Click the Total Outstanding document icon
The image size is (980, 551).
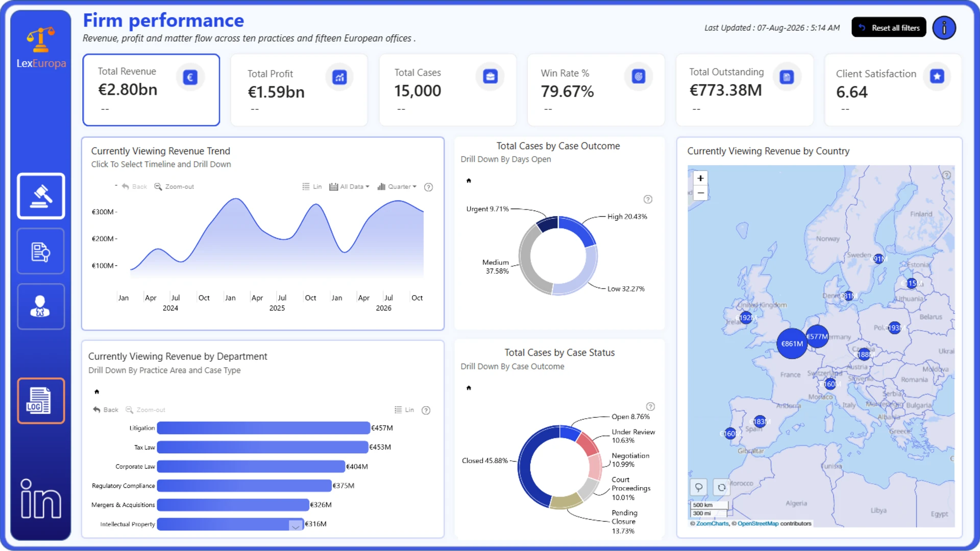pyautogui.click(x=787, y=77)
